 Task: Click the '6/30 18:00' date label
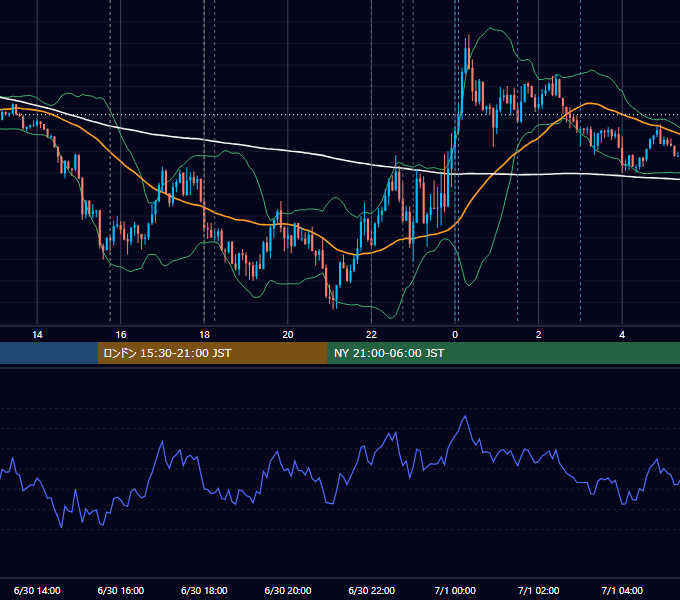point(204,590)
